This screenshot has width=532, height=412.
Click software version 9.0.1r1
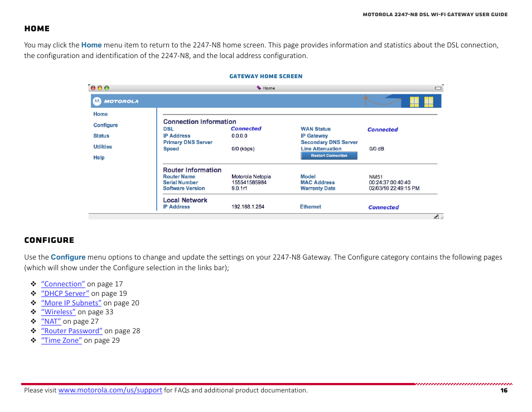pos(239,188)
